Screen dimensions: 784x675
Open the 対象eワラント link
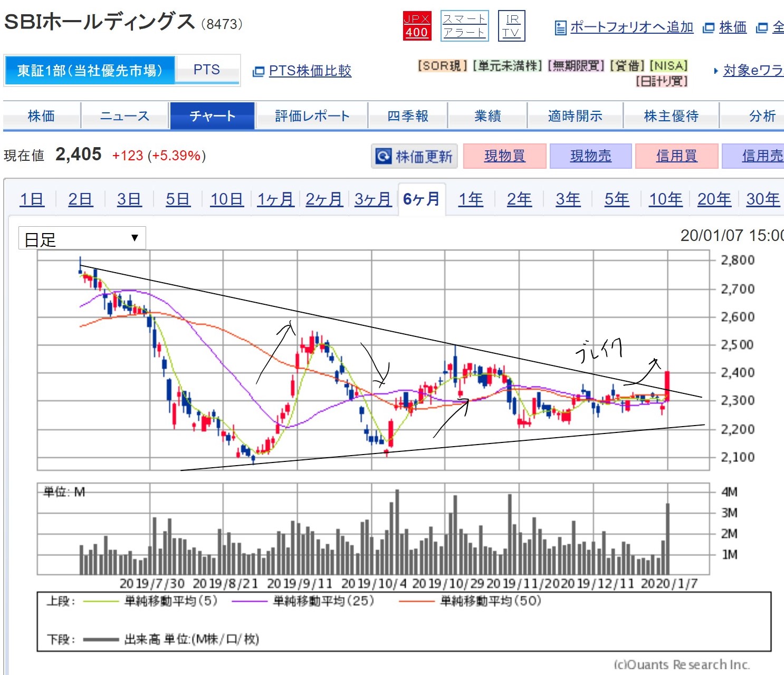(753, 70)
